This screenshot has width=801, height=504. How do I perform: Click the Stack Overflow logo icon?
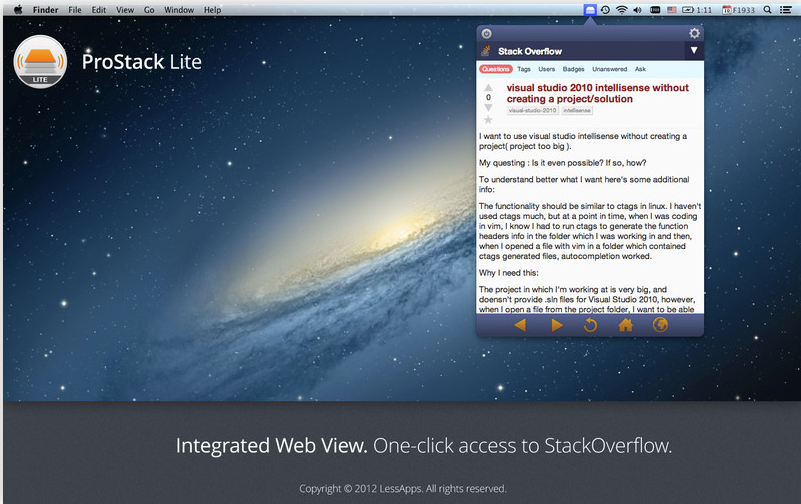[486, 51]
